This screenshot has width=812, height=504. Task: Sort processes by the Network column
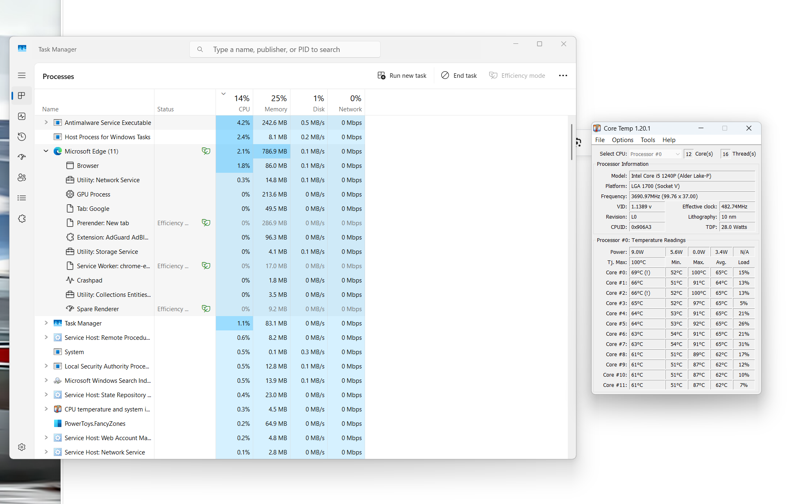(x=346, y=102)
